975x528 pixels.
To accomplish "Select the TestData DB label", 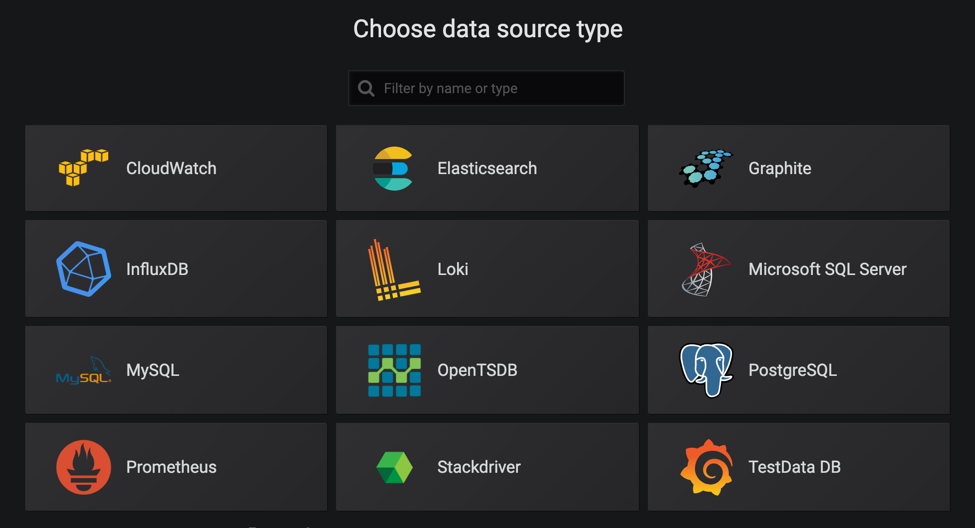I will (x=794, y=467).
